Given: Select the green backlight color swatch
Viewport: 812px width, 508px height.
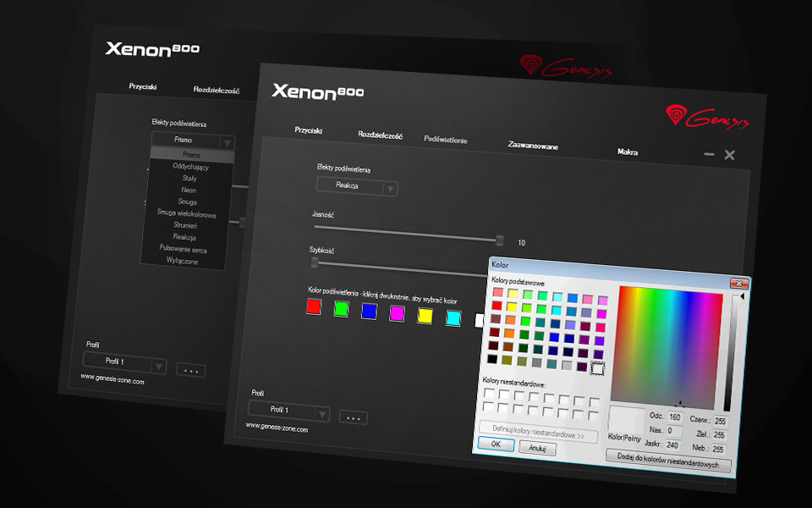Looking at the screenshot, I should tap(342, 309).
